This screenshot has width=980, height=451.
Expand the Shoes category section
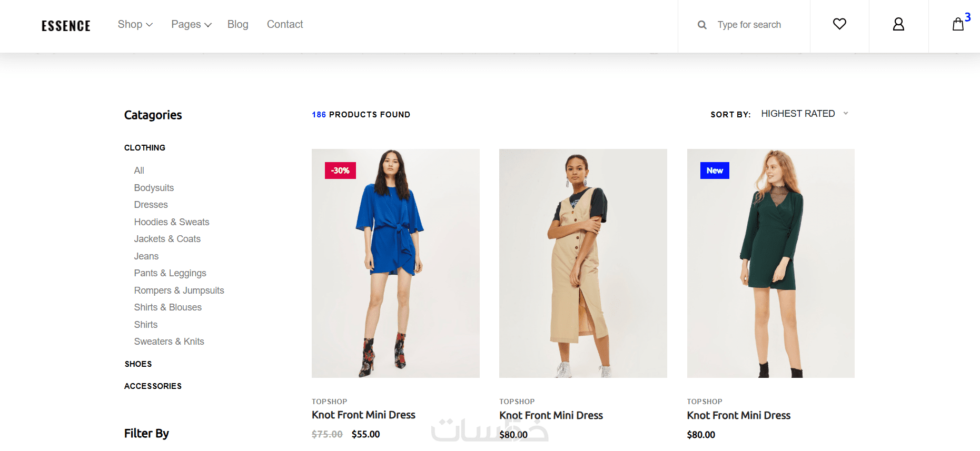click(138, 364)
